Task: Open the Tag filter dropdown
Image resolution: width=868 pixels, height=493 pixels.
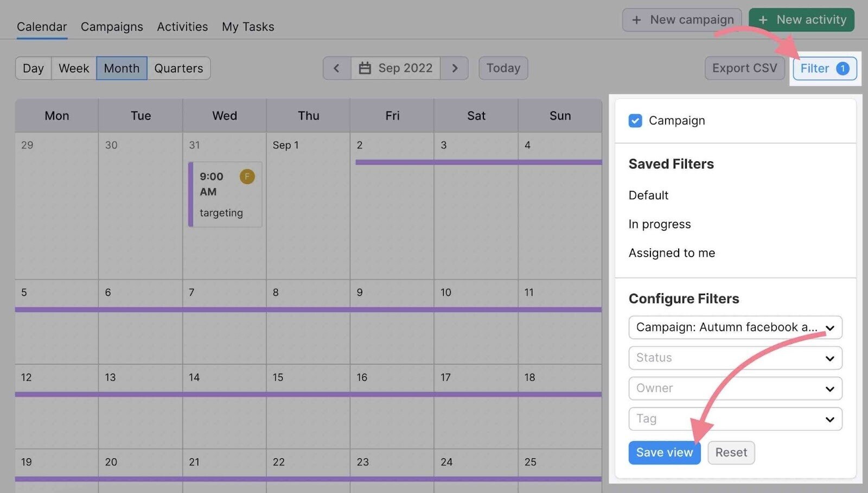Action: (x=735, y=419)
